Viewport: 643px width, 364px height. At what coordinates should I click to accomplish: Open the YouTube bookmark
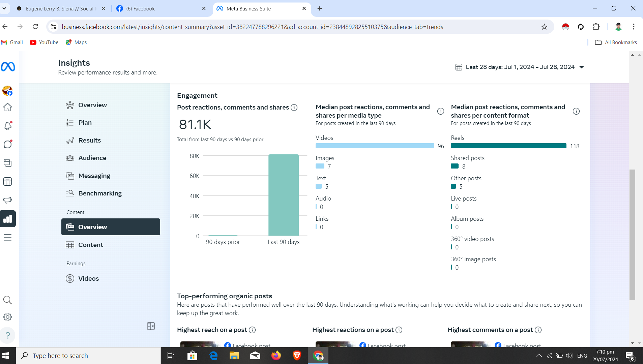(44, 42)
